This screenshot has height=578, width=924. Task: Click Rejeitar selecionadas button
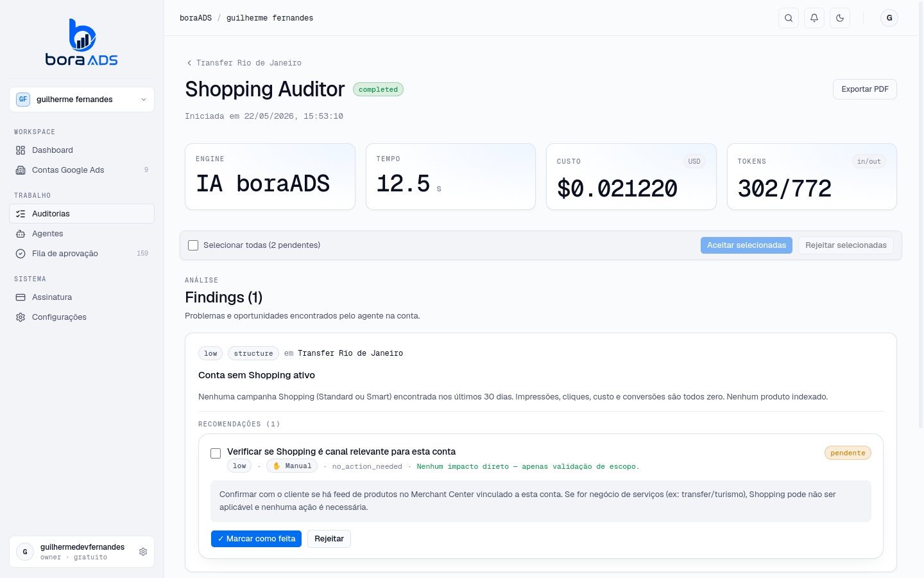point(846,245)
